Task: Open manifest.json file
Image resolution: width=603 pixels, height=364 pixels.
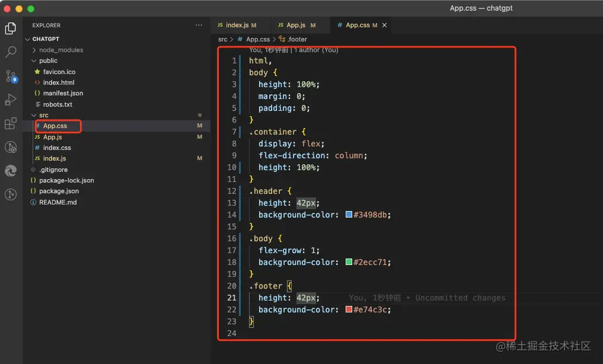Action: (63, 94)
